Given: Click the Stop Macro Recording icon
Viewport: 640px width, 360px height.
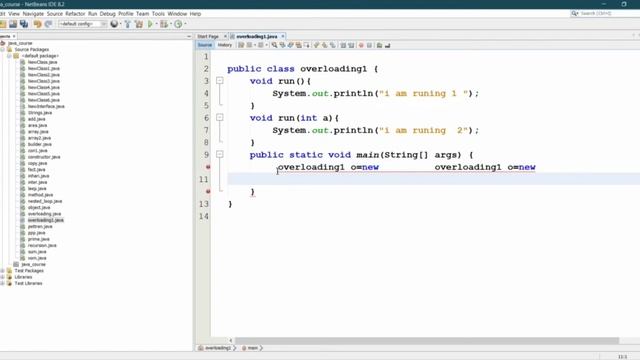Looking at the screenshot, I should point(369,45).
